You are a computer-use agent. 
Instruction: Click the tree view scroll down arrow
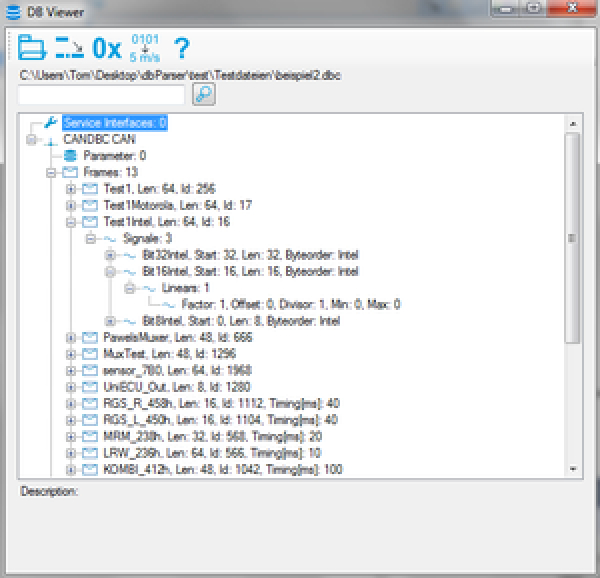[x=573, y=469]
